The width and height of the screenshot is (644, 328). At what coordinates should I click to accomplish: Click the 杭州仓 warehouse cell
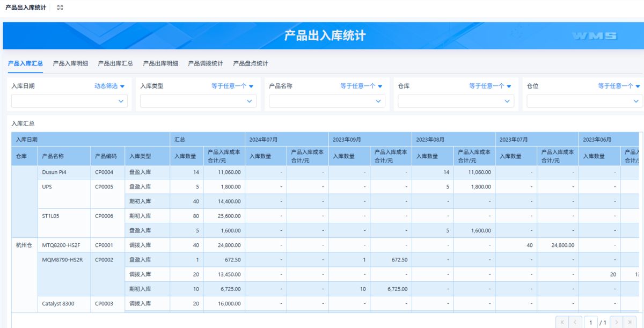(x=24, y=245)
